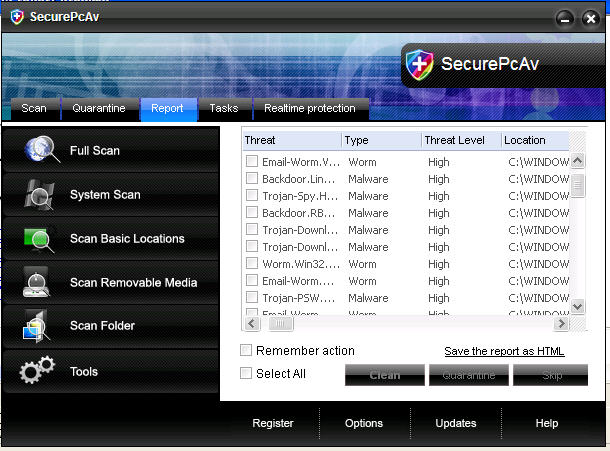This screenshot has width=610, height=451.
Task: Enable the Remember action checkbox
Action: tap(246, 350)
